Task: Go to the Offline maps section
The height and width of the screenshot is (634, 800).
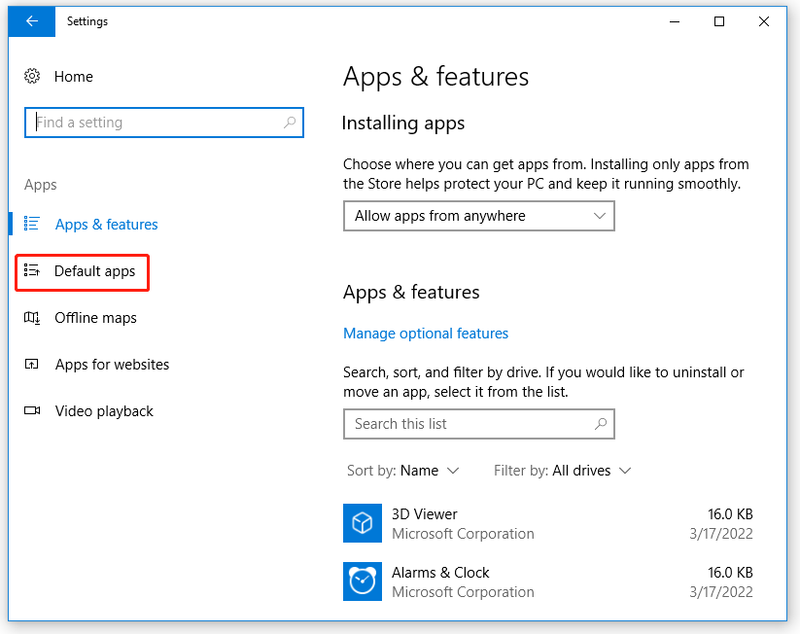Action: (x=95, y=318)
